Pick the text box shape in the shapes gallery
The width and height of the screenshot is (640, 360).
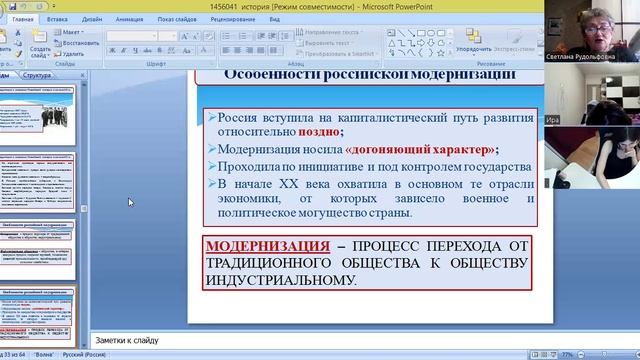click(391, 33)
